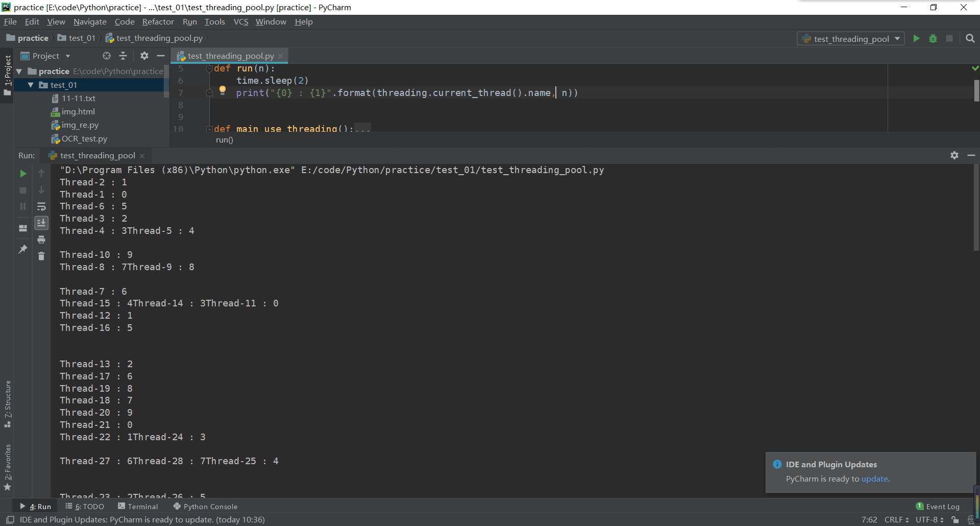
Task: Open Run panel settings gear
Action: pyautogui.click(x=954, y=155)
